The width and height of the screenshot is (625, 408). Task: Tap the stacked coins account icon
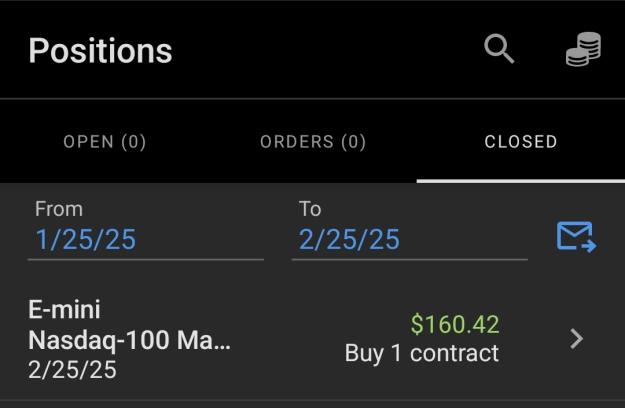click(x=584, y=49)
